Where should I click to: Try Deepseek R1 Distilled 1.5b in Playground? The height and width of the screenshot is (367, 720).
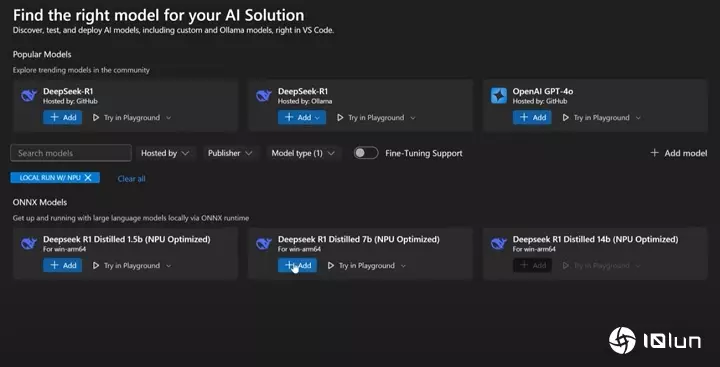126,265
